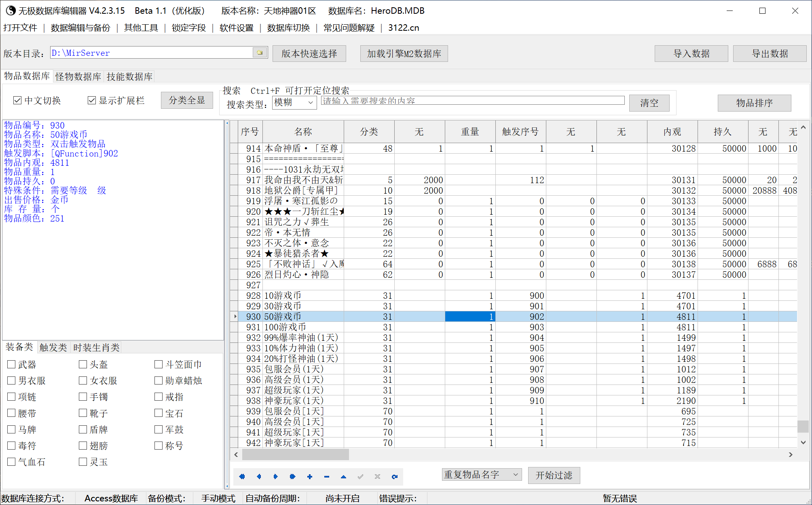Viewport: 812px width, 505px height.
Task: Click the 版本快速选择 button
Action: coord(309,53)
